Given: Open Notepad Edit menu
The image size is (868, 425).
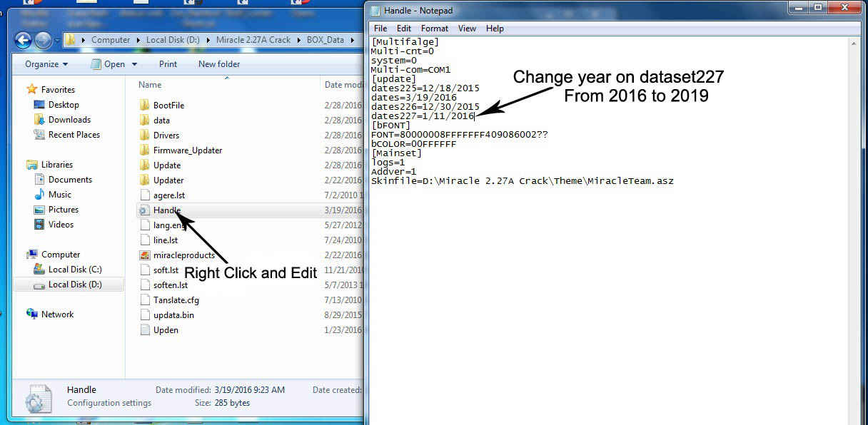Looking at the screenshot, I should (x=404, y=29).
